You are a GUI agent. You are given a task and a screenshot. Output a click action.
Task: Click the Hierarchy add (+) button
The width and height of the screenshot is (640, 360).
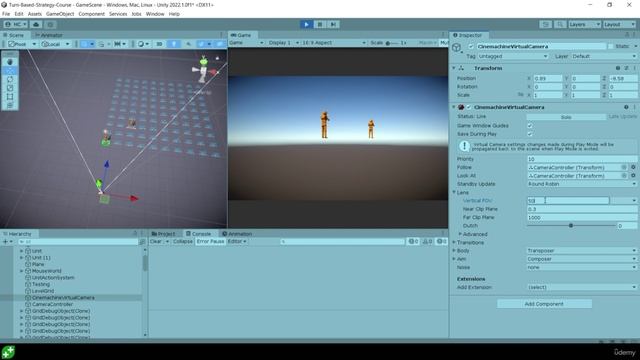tap(6, 242)
